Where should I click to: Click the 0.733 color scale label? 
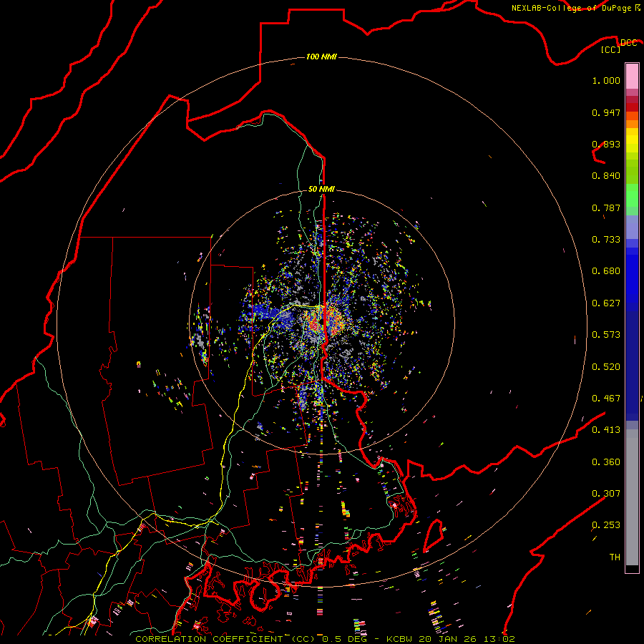coord(606,240)
